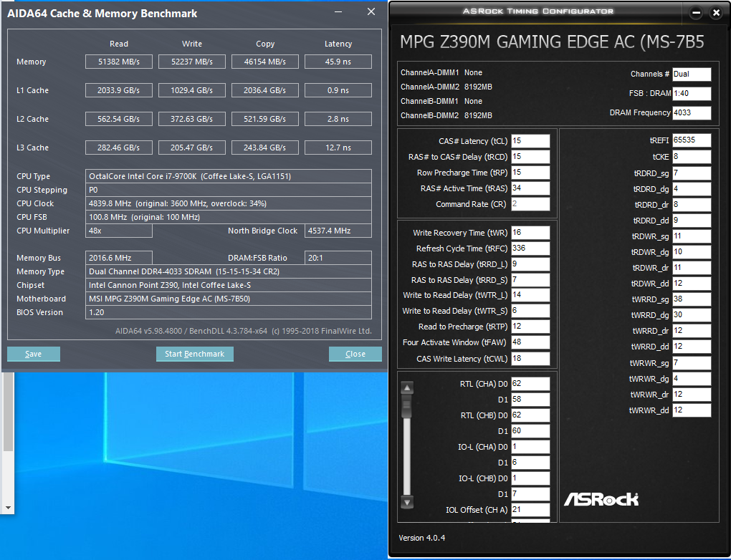
Task: Click the BIOS Version value 1.20
Action: pos(229,312)
